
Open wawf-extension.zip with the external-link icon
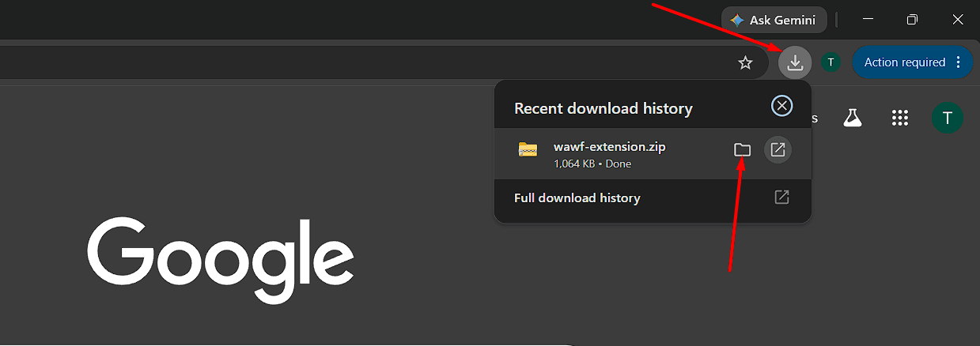(x=778, y=149)
